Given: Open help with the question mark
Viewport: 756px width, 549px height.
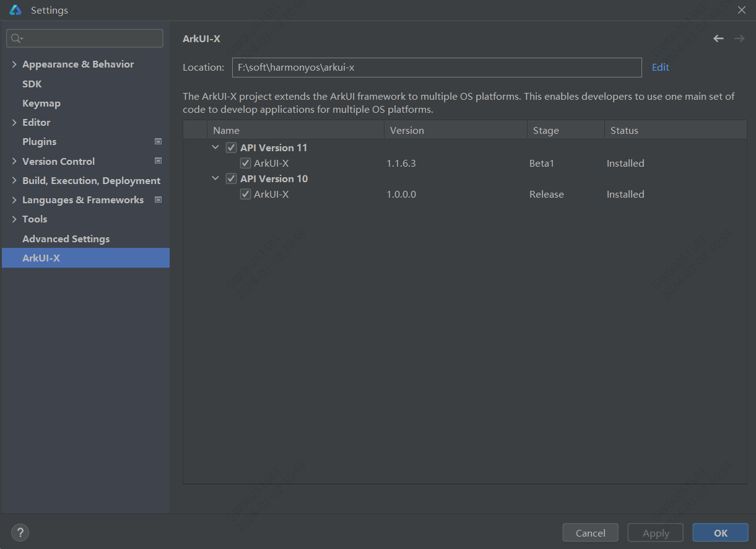Looking at the screenshot, I should tap(20, 532).
